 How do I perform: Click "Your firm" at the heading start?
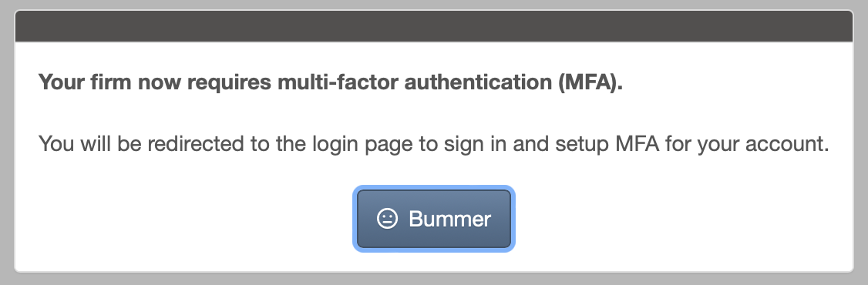[85, 82]
